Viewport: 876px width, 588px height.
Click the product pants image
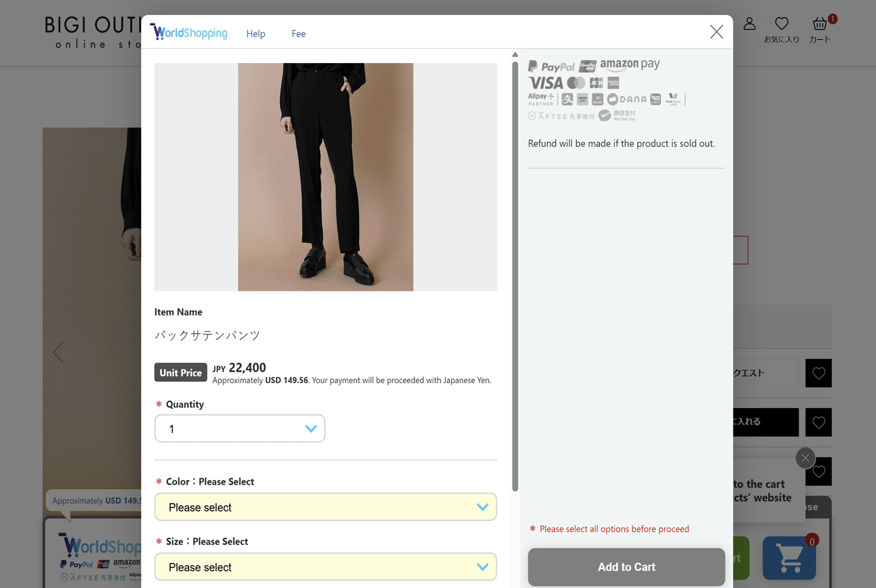325,177
